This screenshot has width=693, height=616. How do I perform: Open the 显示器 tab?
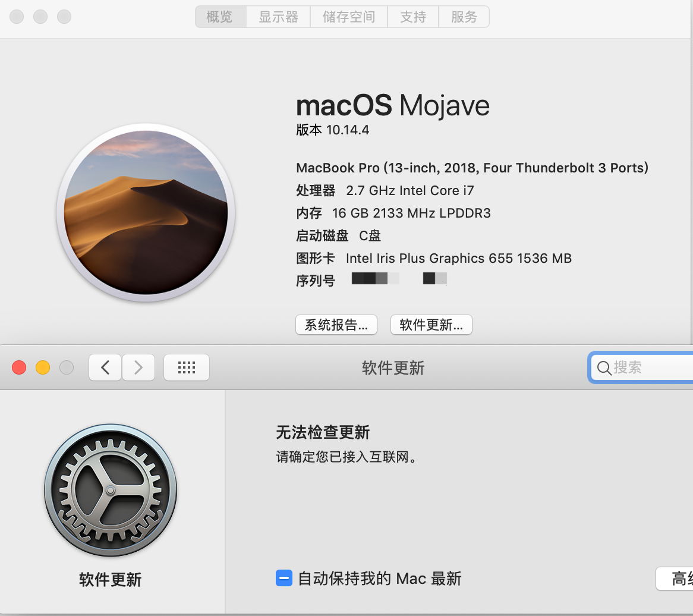[x=278, y=17]
